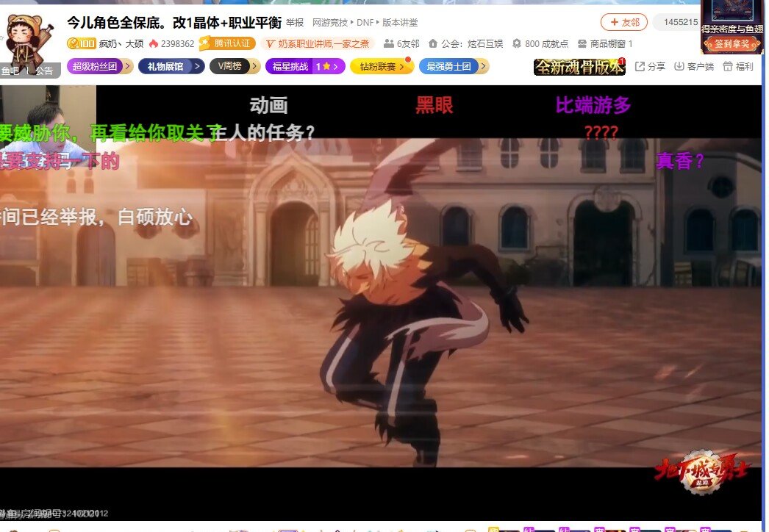This screenshot has width=769, height=532.
Task: Open the 腾讯认证 certification badge
Action: 227,43
